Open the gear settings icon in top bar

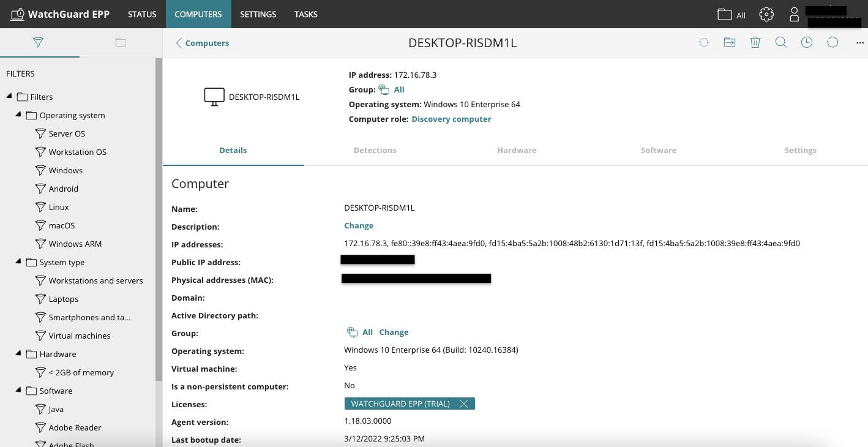pyautogui.click(x=766, y=14)
